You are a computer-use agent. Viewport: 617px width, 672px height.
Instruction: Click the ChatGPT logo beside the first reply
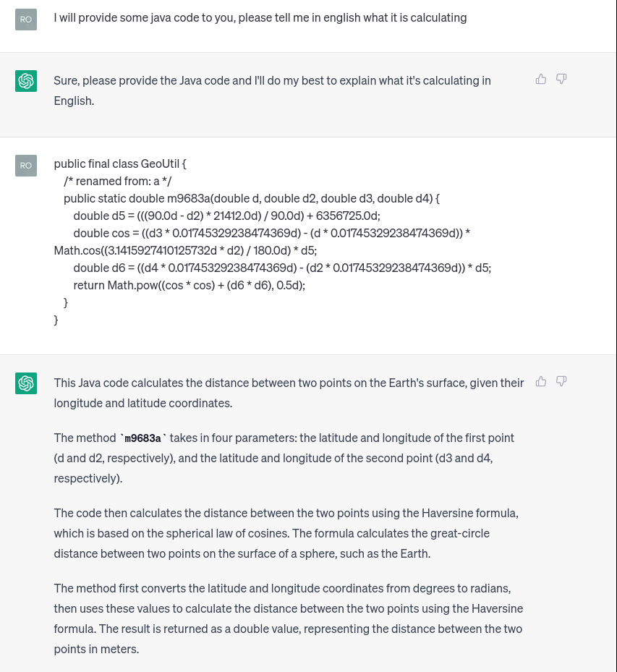coord(26,81)
